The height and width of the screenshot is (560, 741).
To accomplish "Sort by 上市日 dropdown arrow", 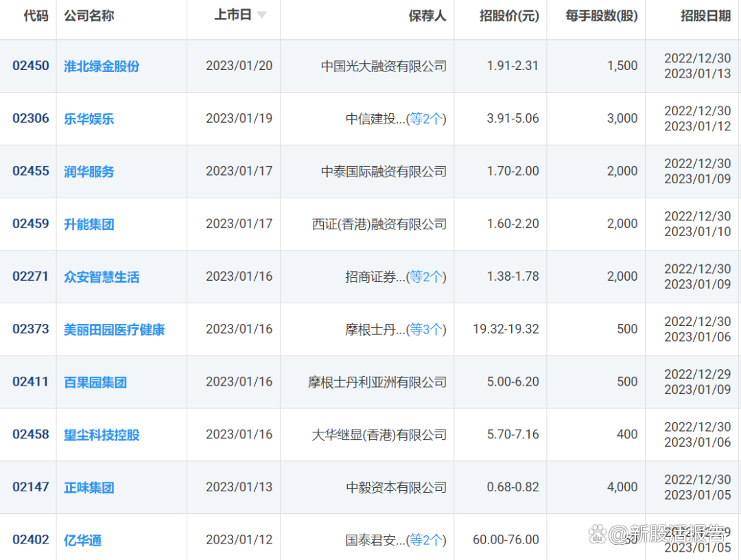I will click(x=261, y=15).
